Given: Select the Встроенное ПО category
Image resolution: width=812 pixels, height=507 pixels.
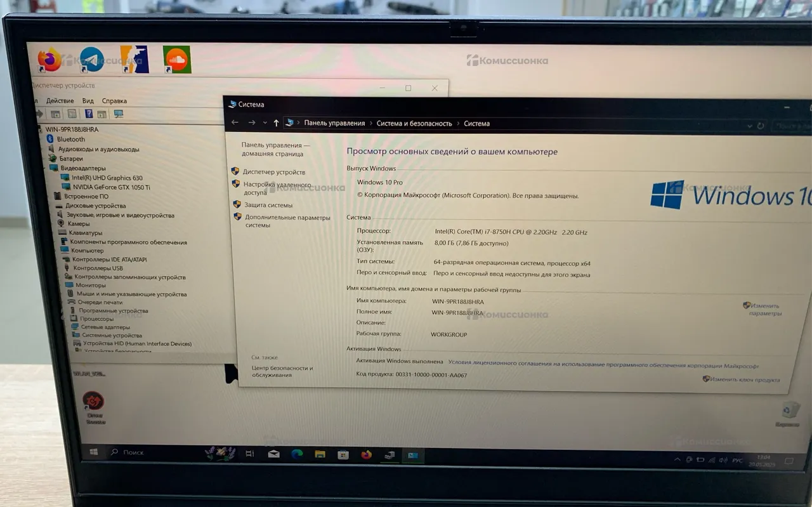Looking at the screenshot, I should click(86, 197).
